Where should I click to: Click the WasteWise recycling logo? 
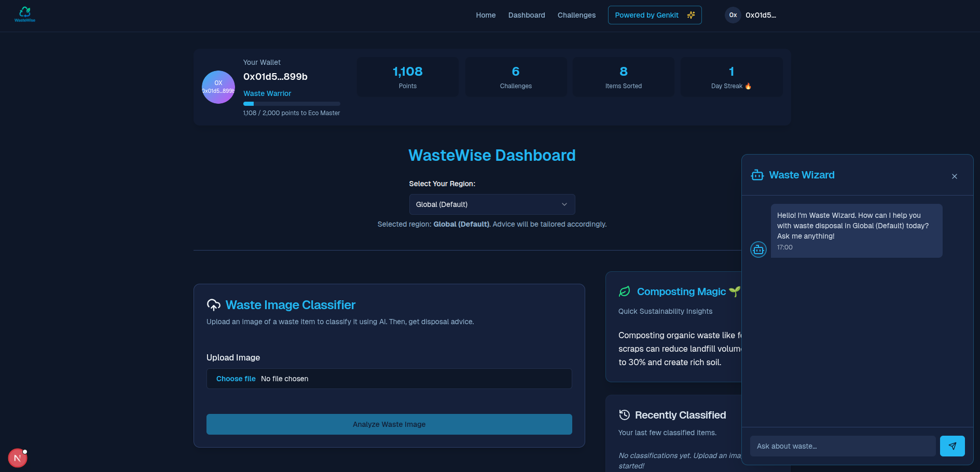[24, 14]
